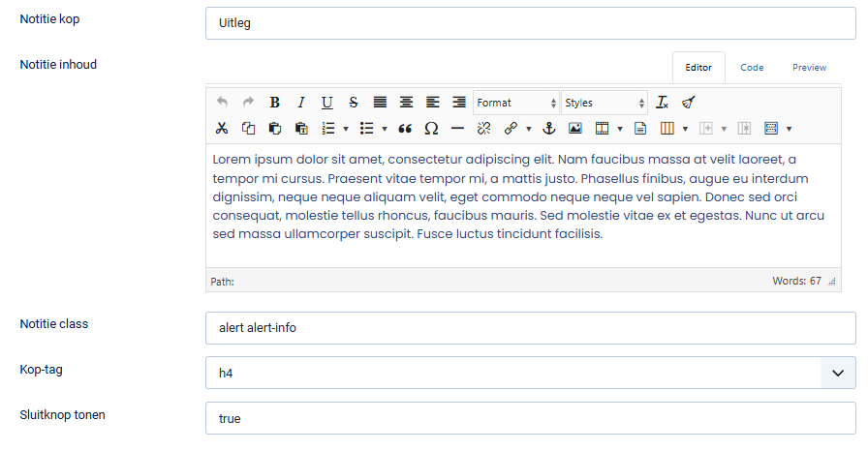This screenshot has height=451, width=868.
Task: Insert a bullet list
Action: (x=366, y=128)
